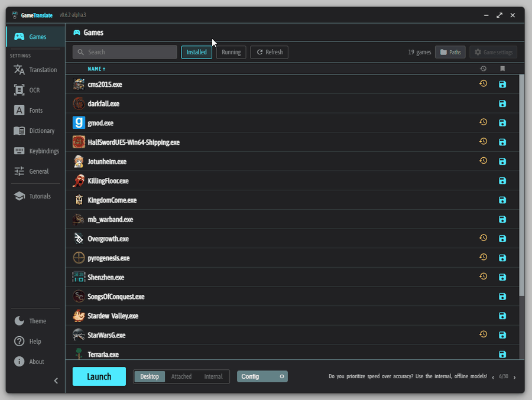Show next tip with right chevron
Viewport: 532px width, 400px height.
pos(514,378)
